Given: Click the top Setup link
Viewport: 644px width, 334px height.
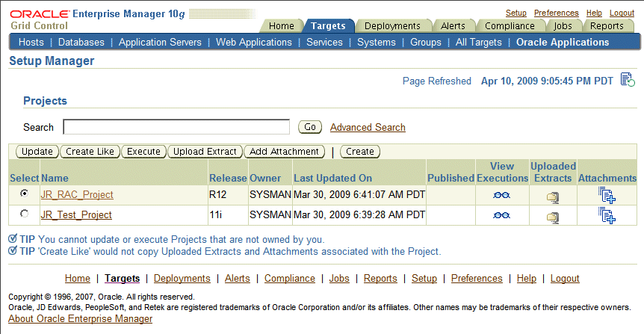Looking at the screenshot, I should (x=515, y=13).
